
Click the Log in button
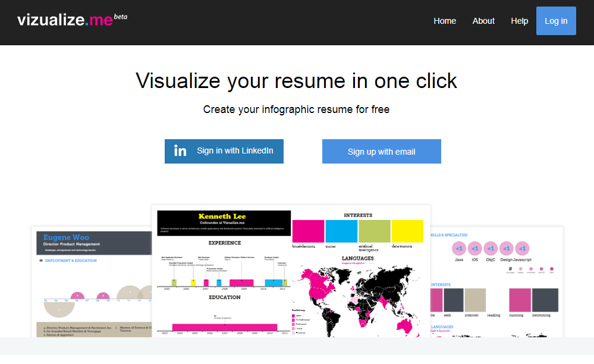coord(556,21)
